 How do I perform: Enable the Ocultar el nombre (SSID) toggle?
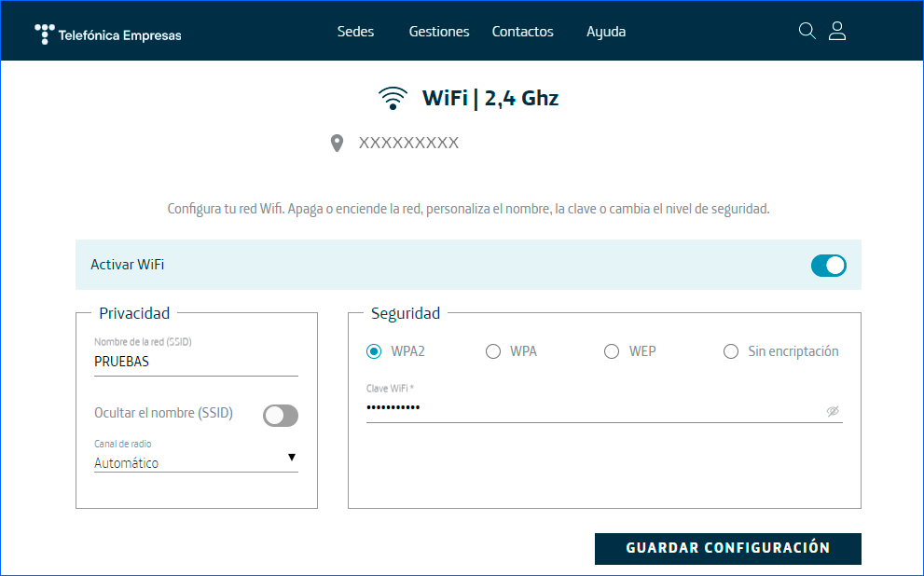click(280, 415)
